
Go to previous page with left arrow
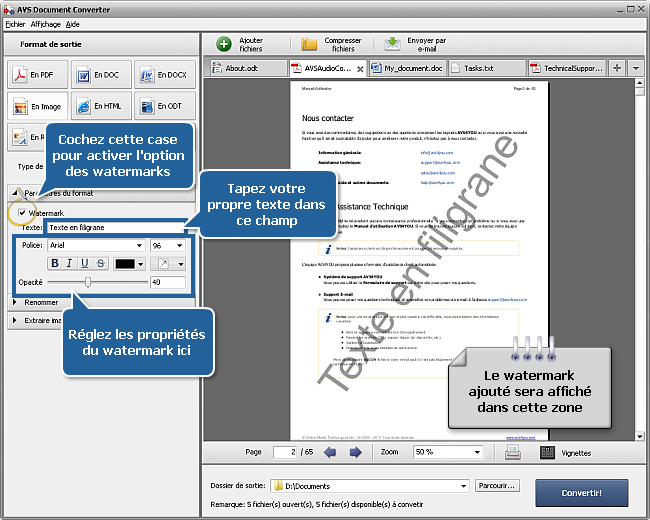[330, 452]
